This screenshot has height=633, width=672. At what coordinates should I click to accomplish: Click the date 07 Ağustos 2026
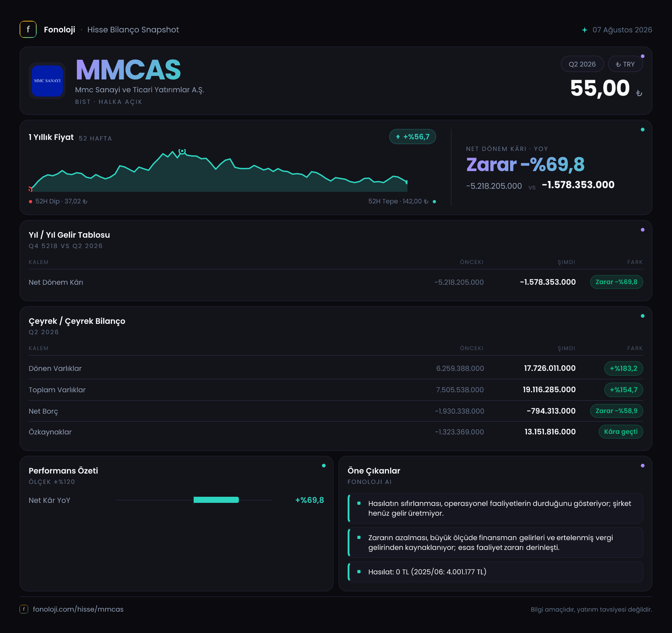pyautogui.click(x=622, y=30)
